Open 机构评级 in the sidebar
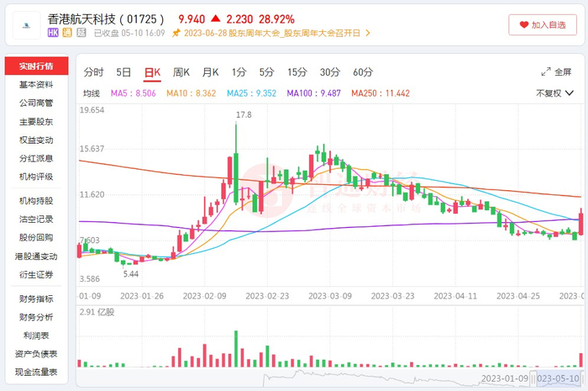 36,177
